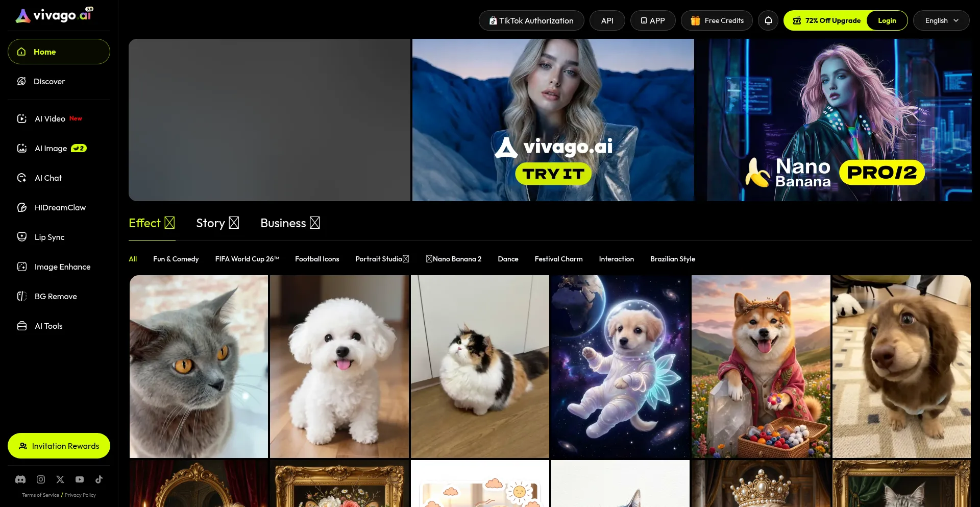Open the YouTube social icon
Image resolution: width=980 pixels, height=507 pixels.
[x=80, y=479]
